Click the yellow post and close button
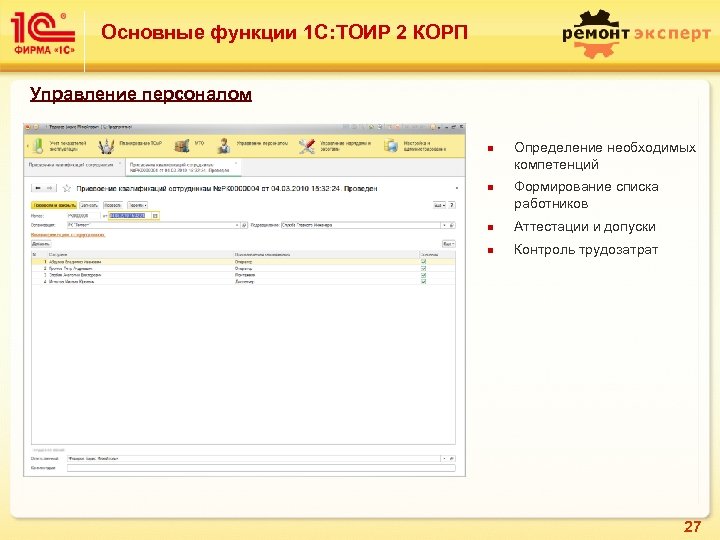Image resolution: width=720 pixels, height=540 pixels. [x=54, y=205]
